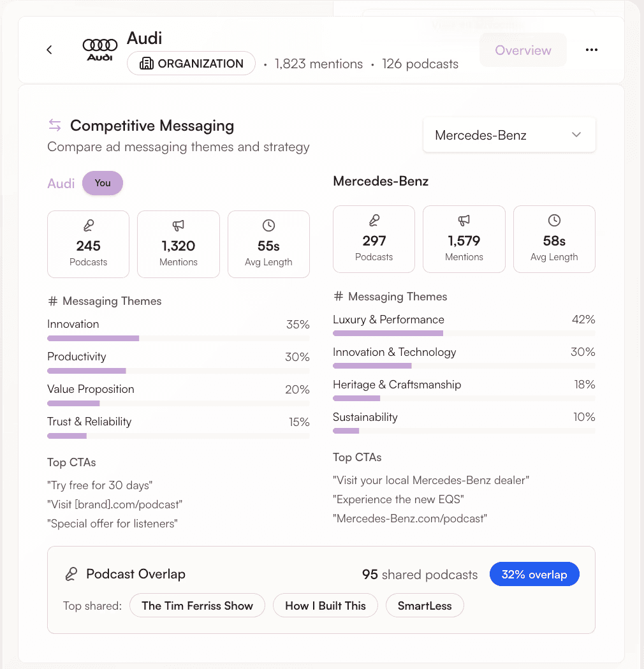Click the building icon in the ORGANIZATION badge
The width and height of the screenshot is (644, 669).
point(146,64)
